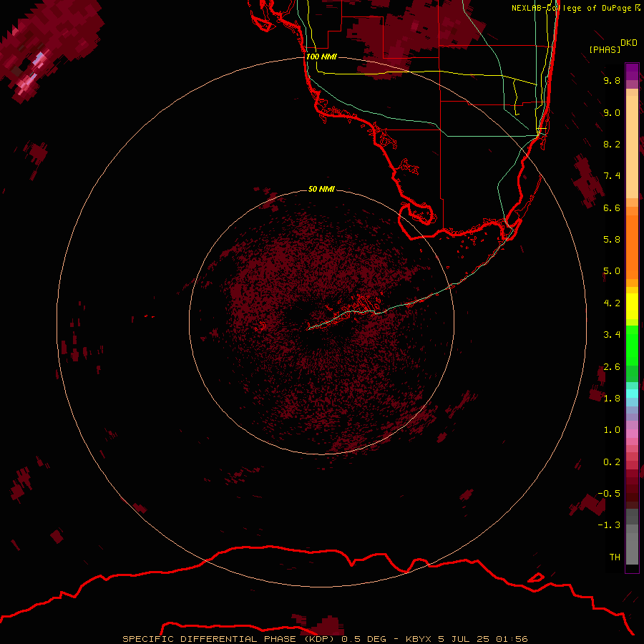This screenshot has height=644, width=644.
Task: Click the DKD [PHAS] legend header
Action: (x=613, y=47)
